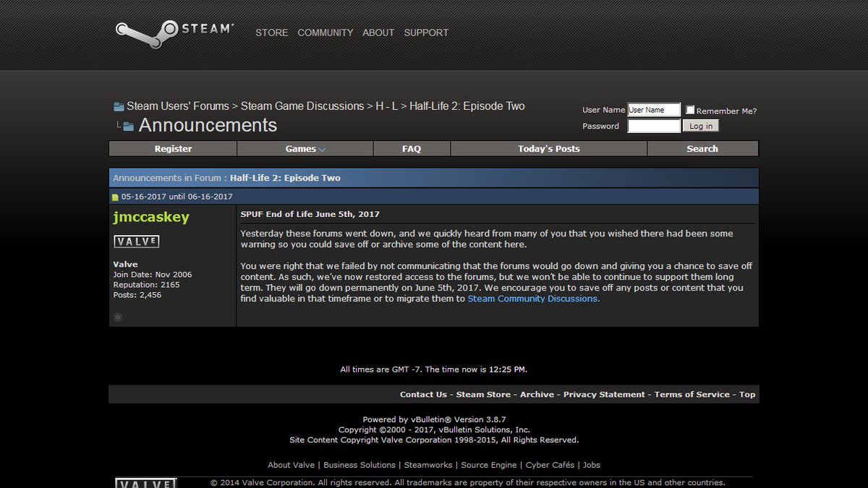This screenshot has height=488, width=868.
Task: Click the Reputation: 2165 text
Action: pyautogui.click(x=147, y=285)
